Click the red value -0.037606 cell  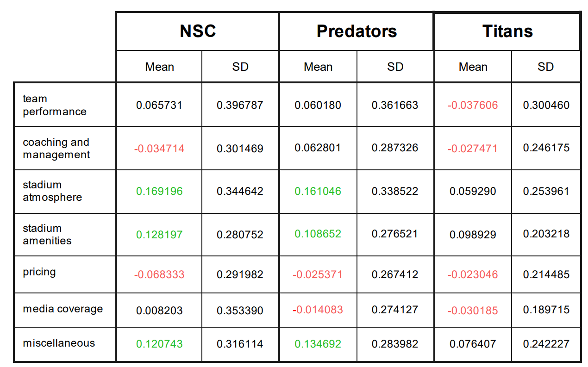pyautogui.click(x=473, y=105)
